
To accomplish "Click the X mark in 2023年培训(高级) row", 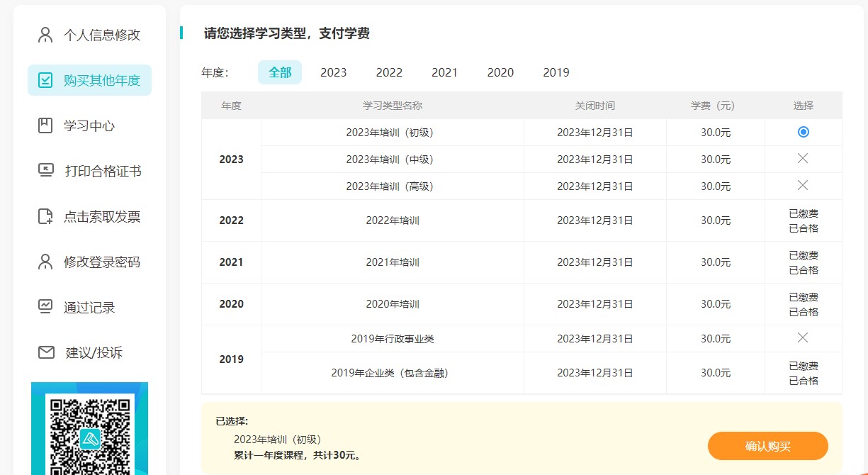I will pyautogui.click(x=803, y=186).
